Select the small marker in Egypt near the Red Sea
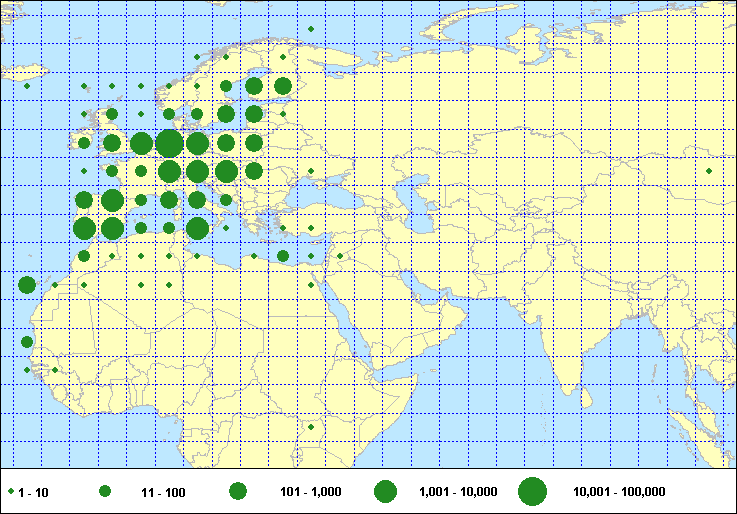 [x=311, y=285]
